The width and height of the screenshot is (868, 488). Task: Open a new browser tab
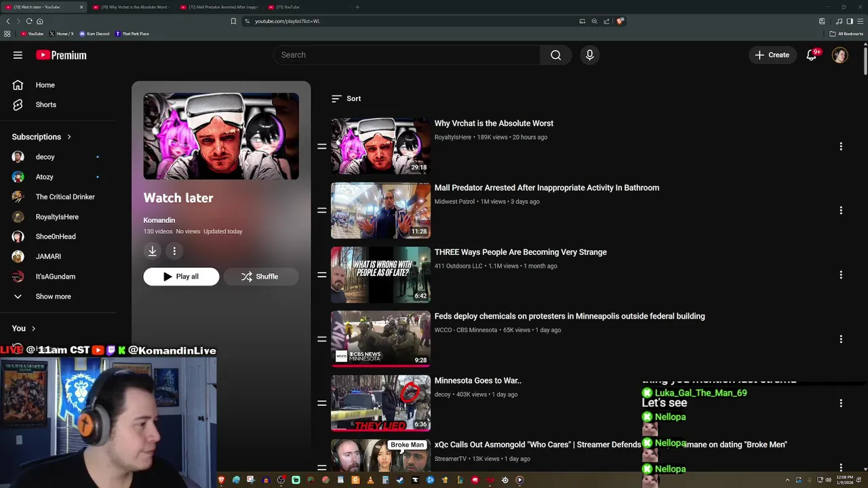(357, 7)
